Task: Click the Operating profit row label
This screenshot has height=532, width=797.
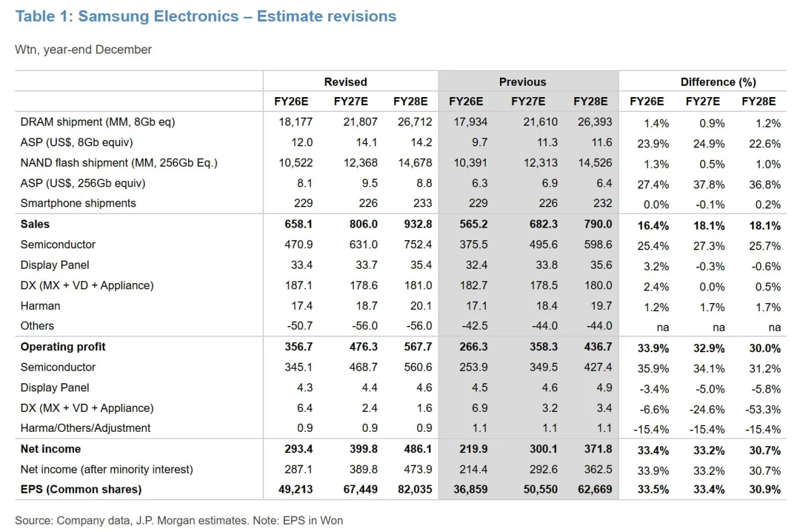Action: tap(63, 347)
